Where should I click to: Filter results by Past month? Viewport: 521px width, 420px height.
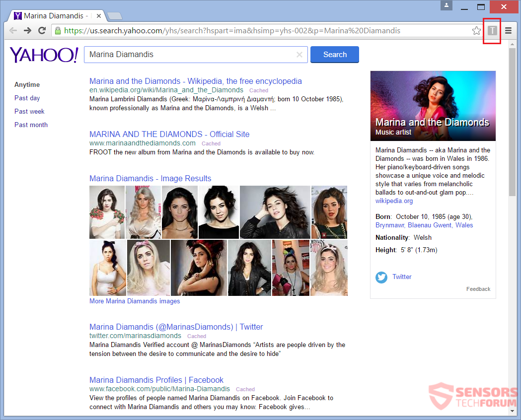coord(31,125)
